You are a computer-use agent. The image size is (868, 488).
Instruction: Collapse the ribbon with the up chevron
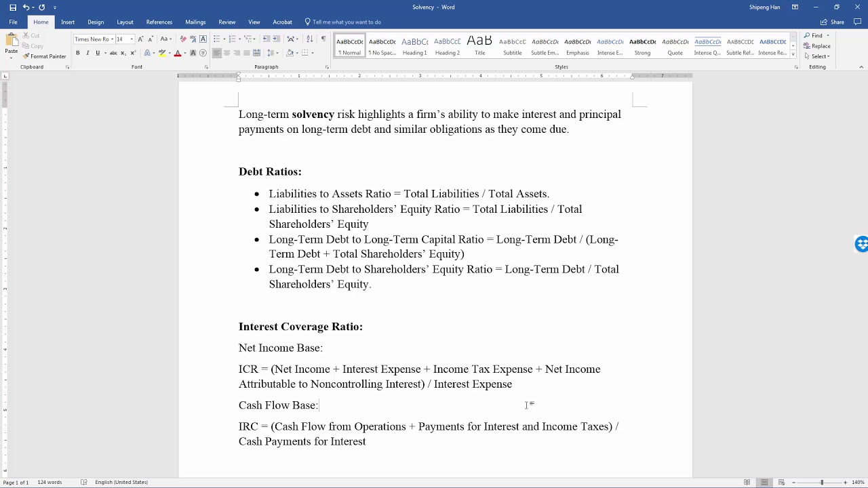(x=861, y=67)
